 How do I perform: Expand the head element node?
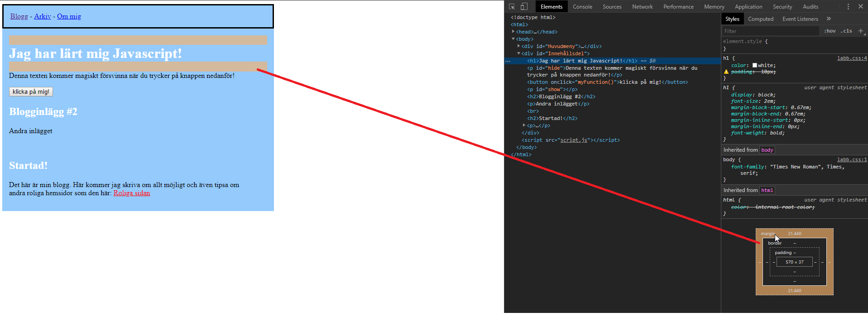(x=513, y=32)
